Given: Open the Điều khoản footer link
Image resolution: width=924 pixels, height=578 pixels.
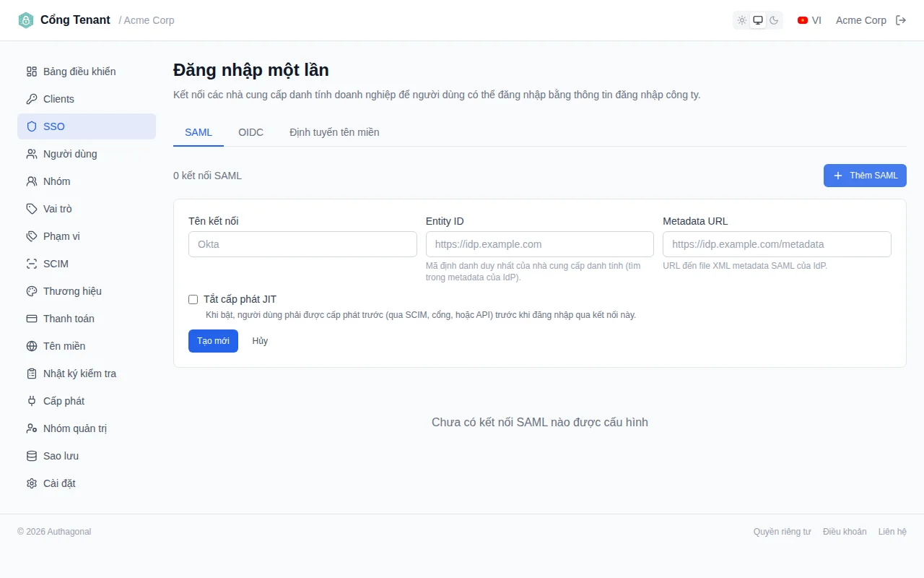Looking at the screenshot, I should (x=845, y=532).
